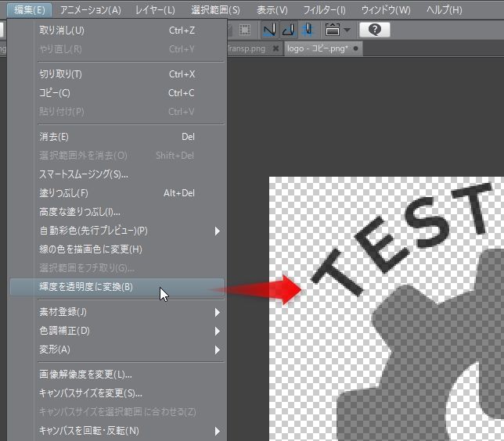Open the 表示(V) menu
The width and height of the screenshot is (504, 441).
click(272, 10)
